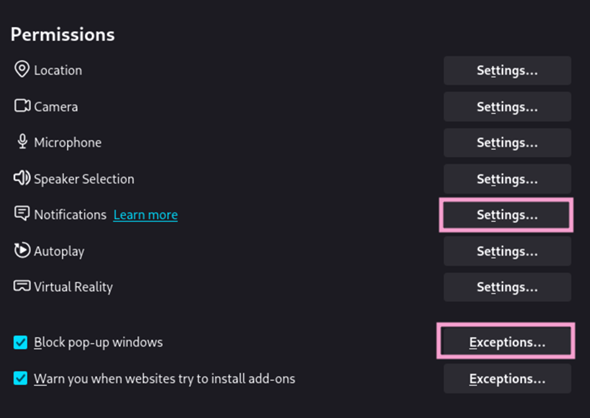590x418 pixels.
Task: Click the Block pop-up windows label
Action: tap(99, 342)
